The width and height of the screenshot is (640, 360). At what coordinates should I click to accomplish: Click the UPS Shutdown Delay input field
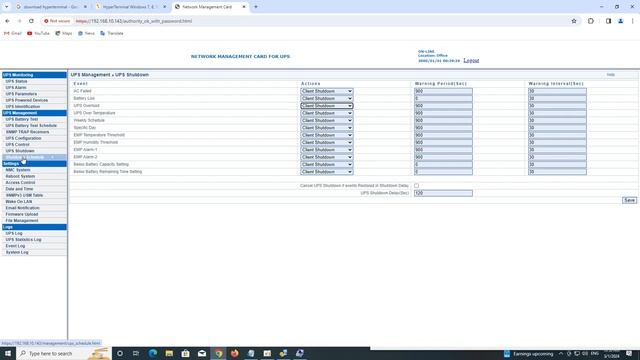pyautogui.click(x=443, y=193)
